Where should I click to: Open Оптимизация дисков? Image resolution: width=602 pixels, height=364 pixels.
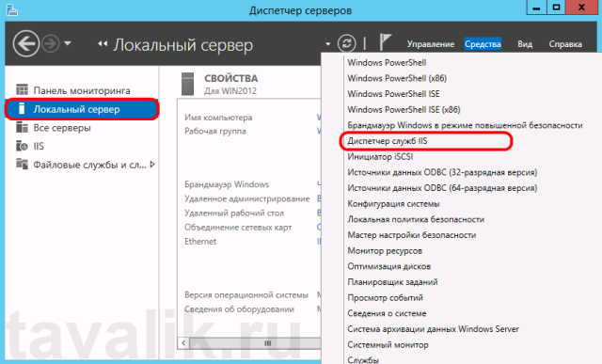point(388,266)
